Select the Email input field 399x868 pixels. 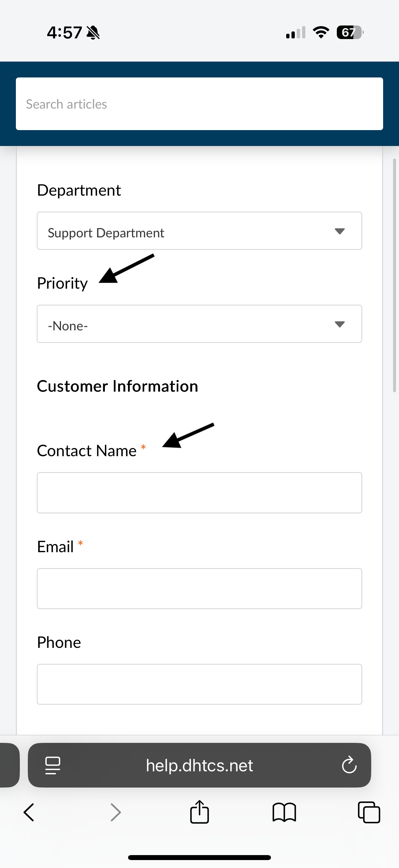pos(199,588)
